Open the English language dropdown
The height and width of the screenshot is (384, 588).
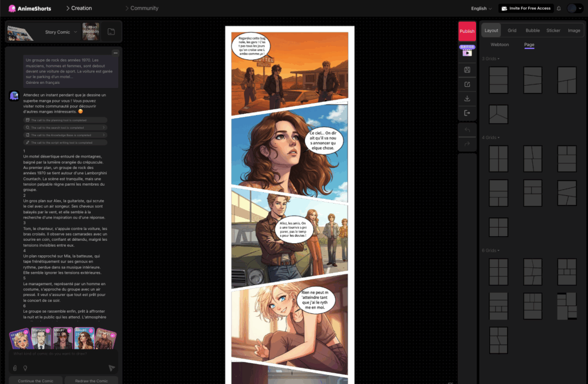point(481,9)
